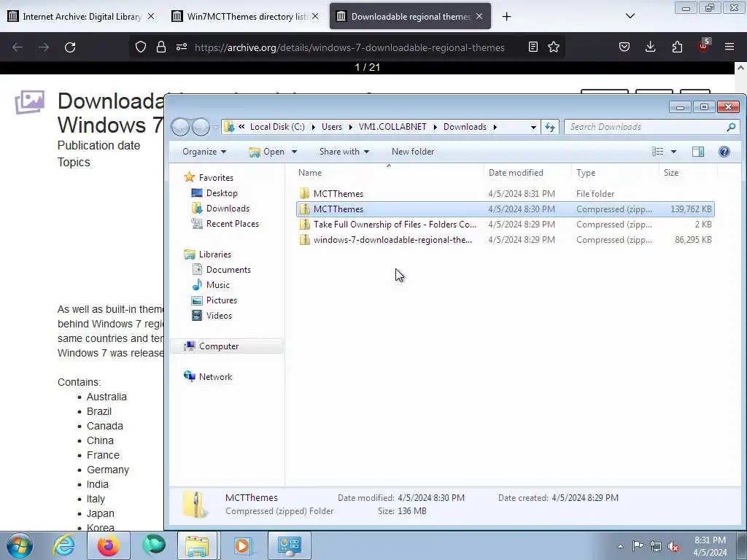The height and width of the screenshot is (560, 747).
Task: Open Explorer recent locations dropdown arrow
Action: (215, 127)
